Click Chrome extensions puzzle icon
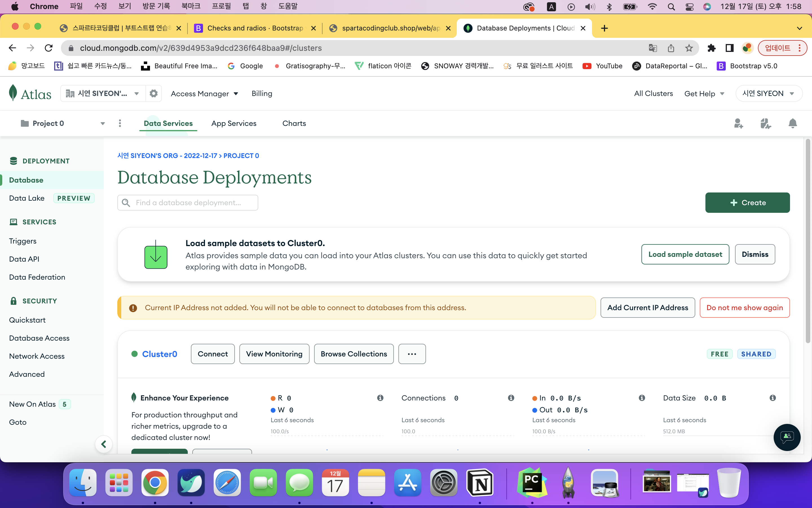The height and width of the screenshot is (508, 812). tap(711, 48)
